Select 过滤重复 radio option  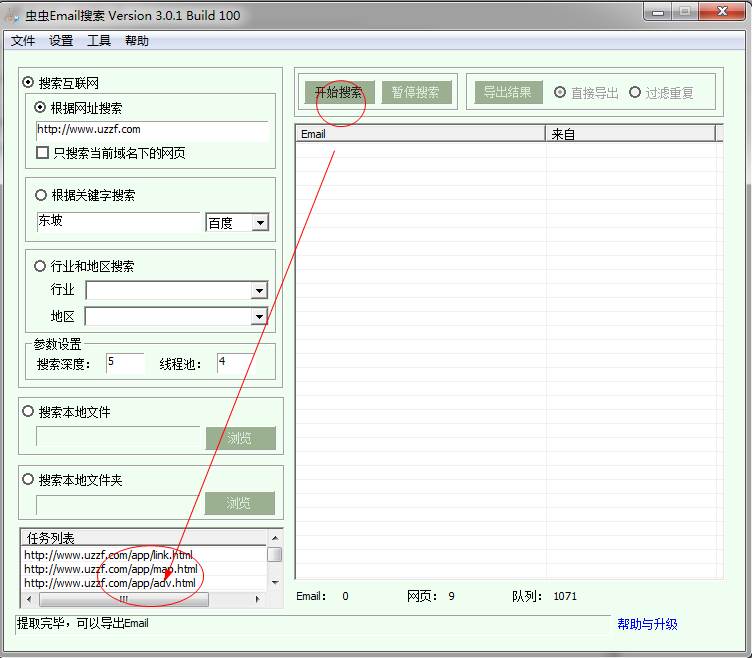tap(635, 92)
